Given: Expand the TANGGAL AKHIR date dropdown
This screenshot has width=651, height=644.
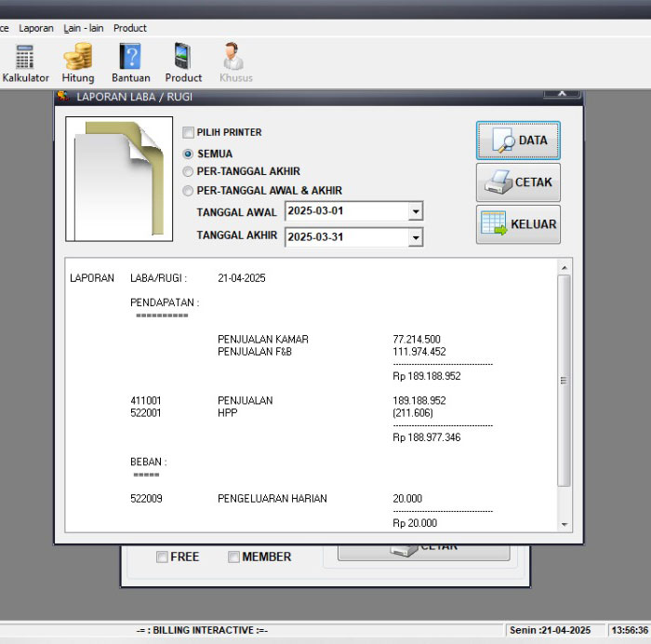Looking at the screenshot, I should coord(415,238).
